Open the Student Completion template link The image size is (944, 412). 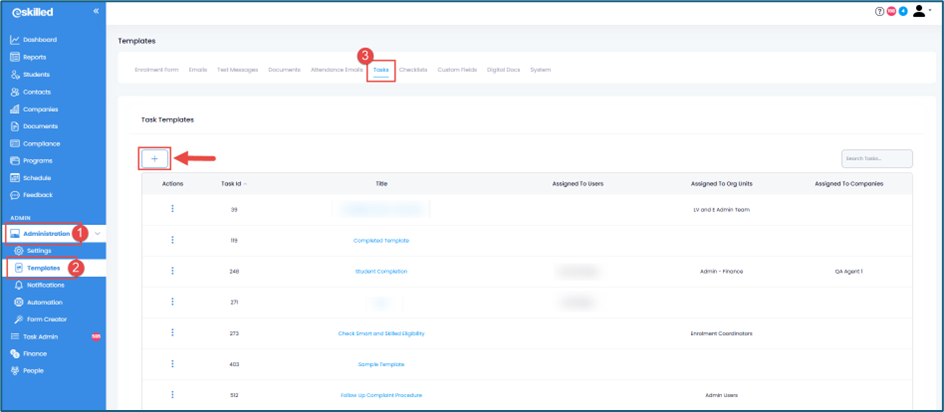click(x=381, y=271)
